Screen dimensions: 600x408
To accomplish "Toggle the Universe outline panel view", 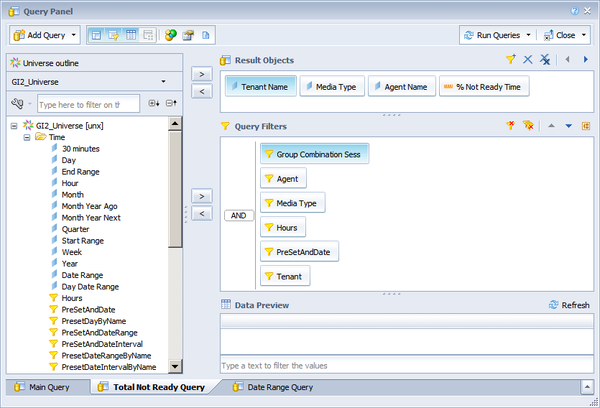I will pos(97,35).
